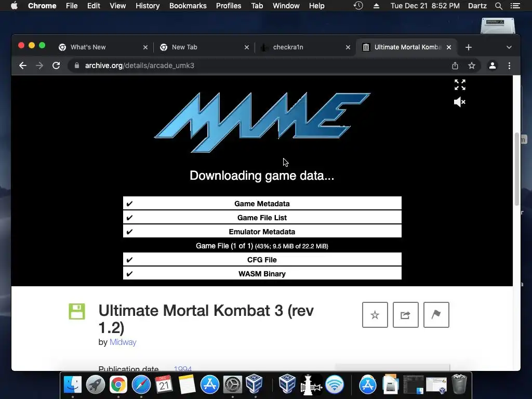
Task: Open the Help menu
Action: [x=316, y=6]
